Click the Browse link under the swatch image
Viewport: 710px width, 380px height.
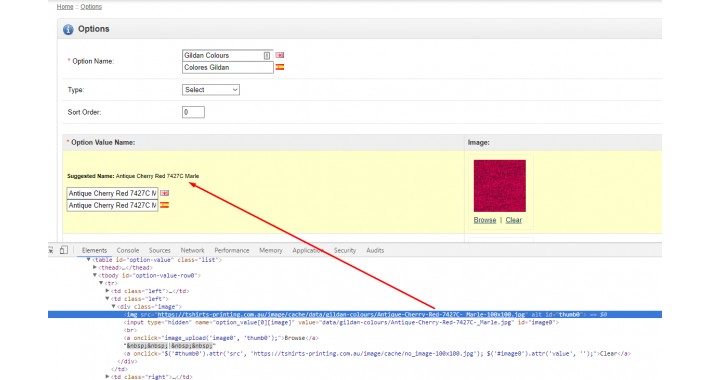pyautogui.click(x=485, y=220)
